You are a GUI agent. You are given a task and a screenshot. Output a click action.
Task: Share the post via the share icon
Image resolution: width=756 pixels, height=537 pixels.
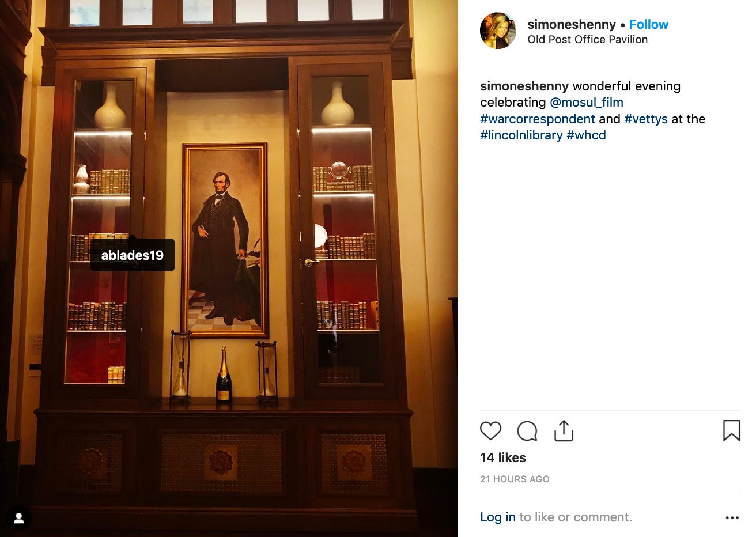coord(564,430)
